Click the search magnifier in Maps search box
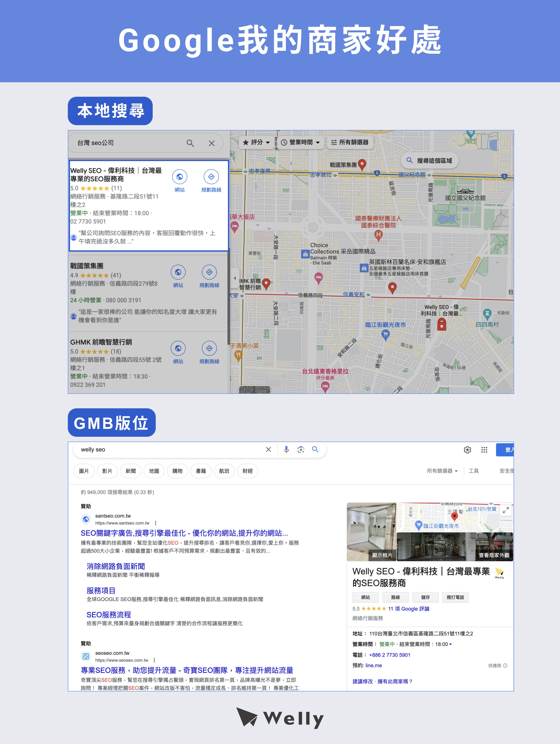Image resolution: width=560 pixels, height=744 pixels. click(190, 143)
